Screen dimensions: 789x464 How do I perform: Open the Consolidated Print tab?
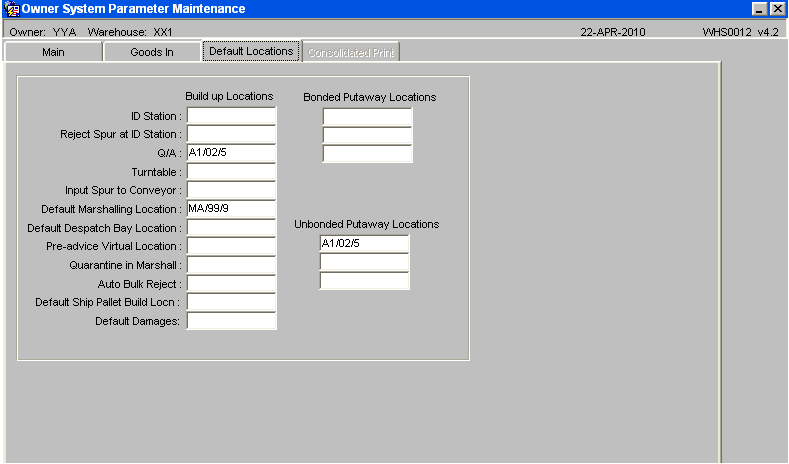[351, 52]
